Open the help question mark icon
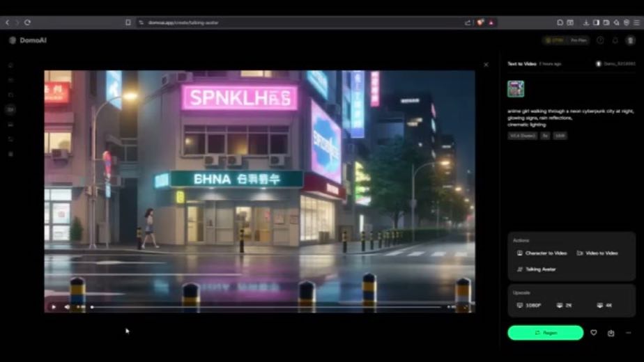The height and width of the screenshot is (362, 644). [600, 40]
